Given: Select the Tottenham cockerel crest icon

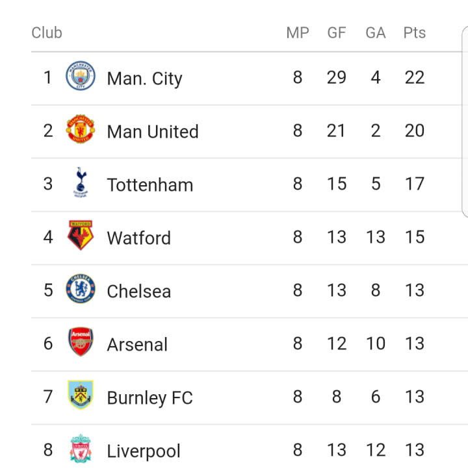Looking at the screenshot, I should point(81,182).
